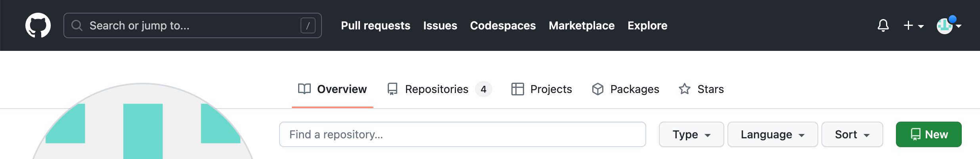Image resolution: width=980 pixels, height=159 pixels.
Task: Open the Issues page
Action: (440, 25)
